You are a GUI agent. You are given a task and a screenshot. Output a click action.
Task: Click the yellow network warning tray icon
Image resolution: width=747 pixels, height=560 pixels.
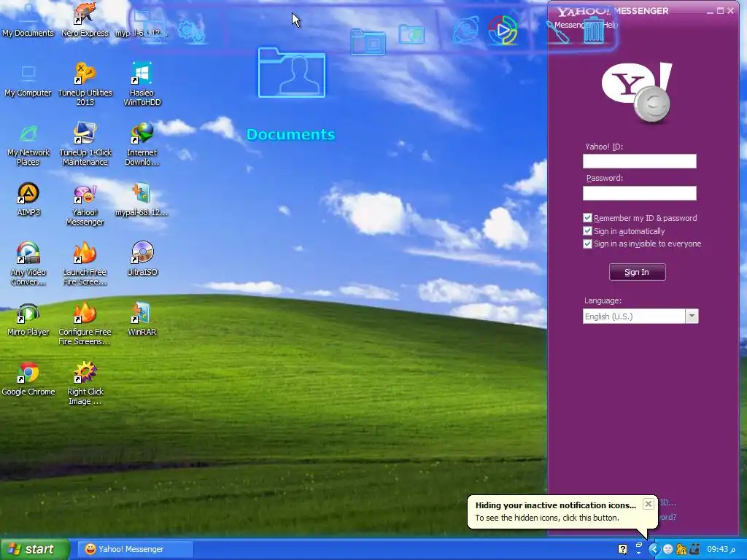(x=681, y=550)
